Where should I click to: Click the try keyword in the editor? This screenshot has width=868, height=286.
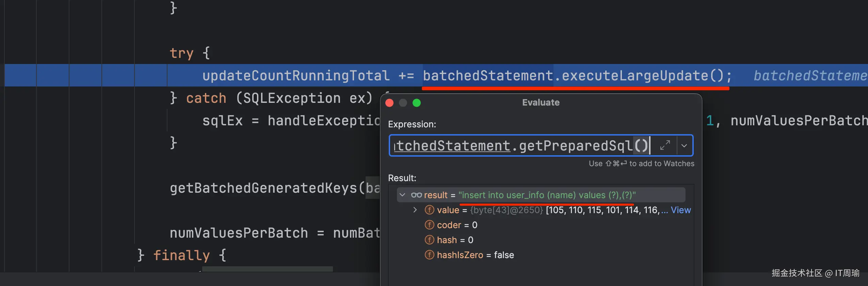click(181, 53)
